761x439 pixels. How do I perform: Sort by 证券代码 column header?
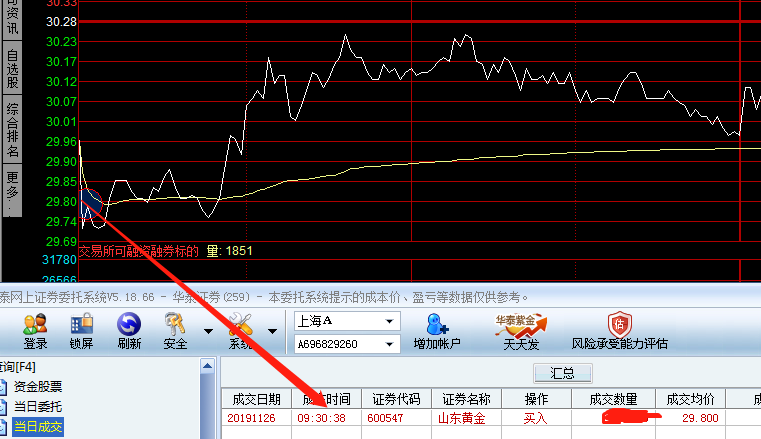tap(396, 399)
